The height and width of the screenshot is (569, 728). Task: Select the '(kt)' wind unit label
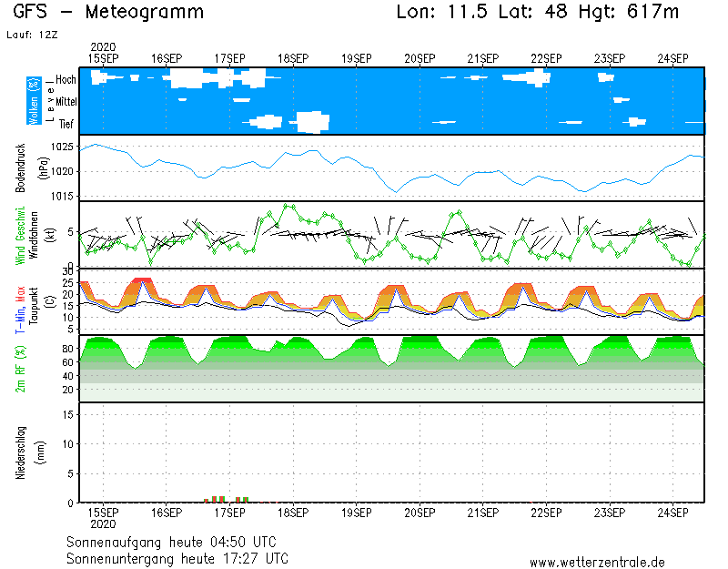pos(51,236)
